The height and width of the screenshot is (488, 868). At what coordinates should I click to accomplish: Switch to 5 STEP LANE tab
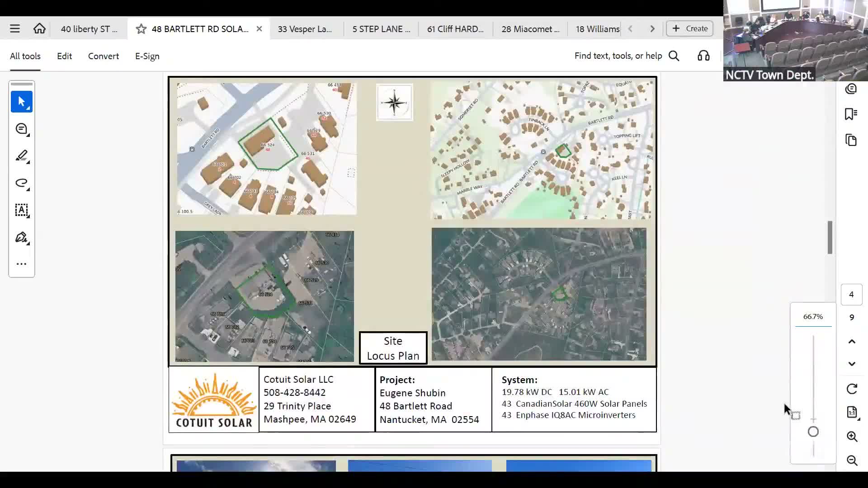pos(381,29)
